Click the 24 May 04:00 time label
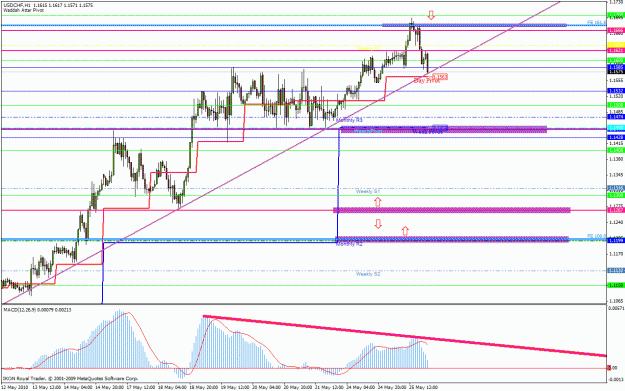 point(362,387)
